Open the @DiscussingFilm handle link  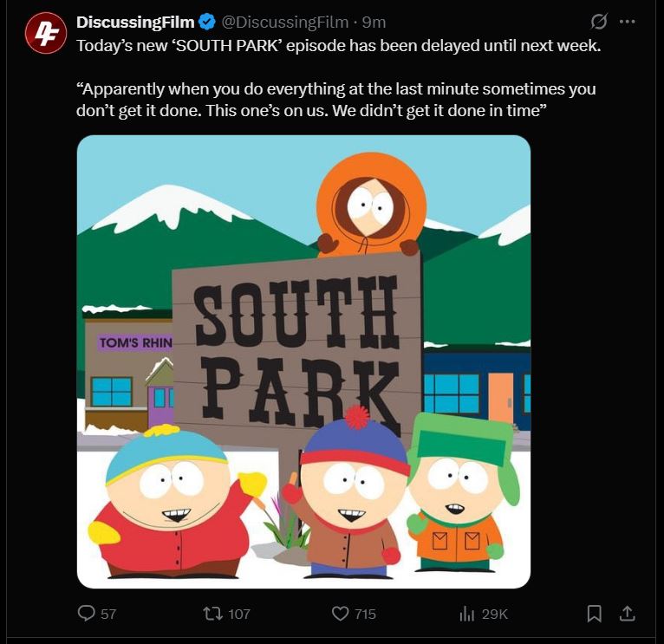click(285, 22)
